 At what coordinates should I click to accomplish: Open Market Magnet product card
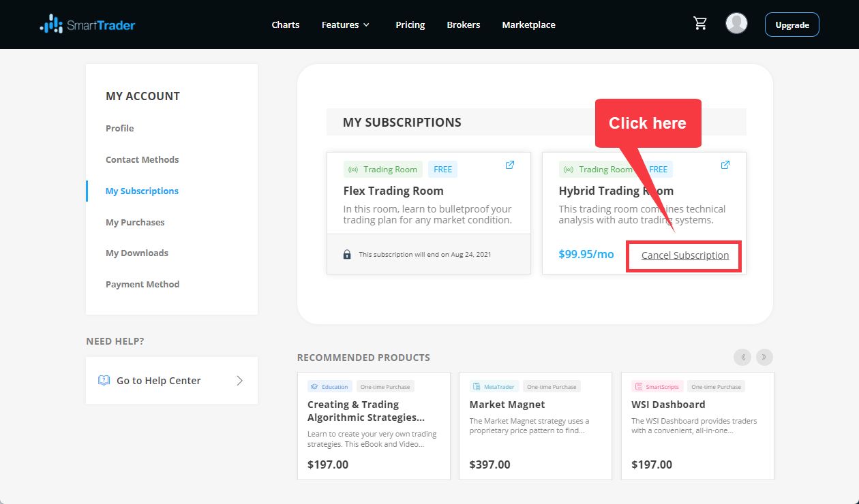pos(535,426)
